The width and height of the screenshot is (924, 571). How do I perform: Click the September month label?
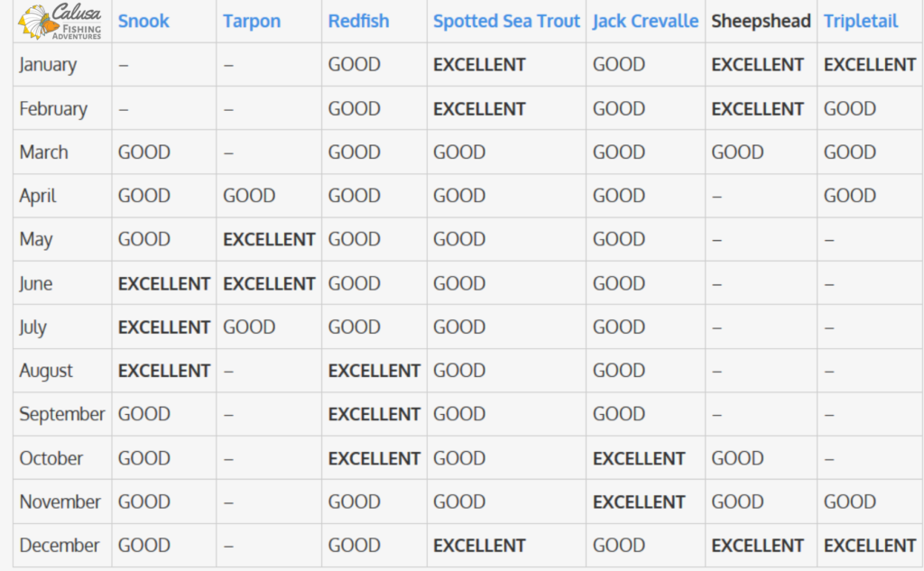click(62, 415)
